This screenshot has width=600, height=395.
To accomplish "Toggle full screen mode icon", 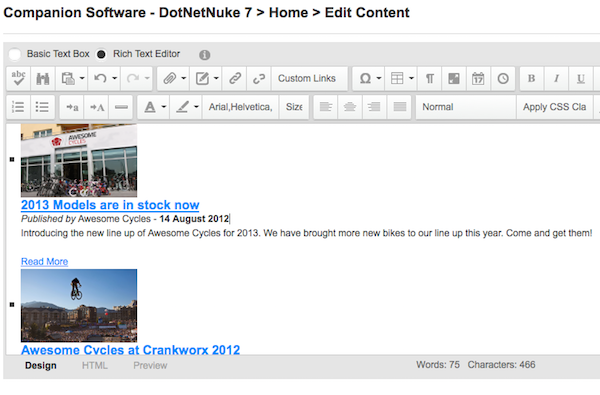I will click(x=454, y=78).
